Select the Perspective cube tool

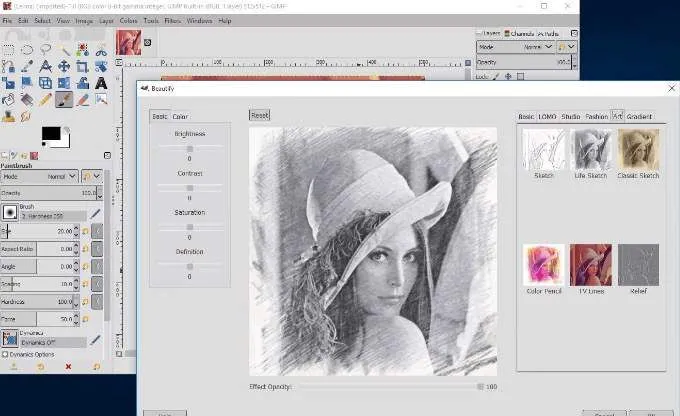45,82
